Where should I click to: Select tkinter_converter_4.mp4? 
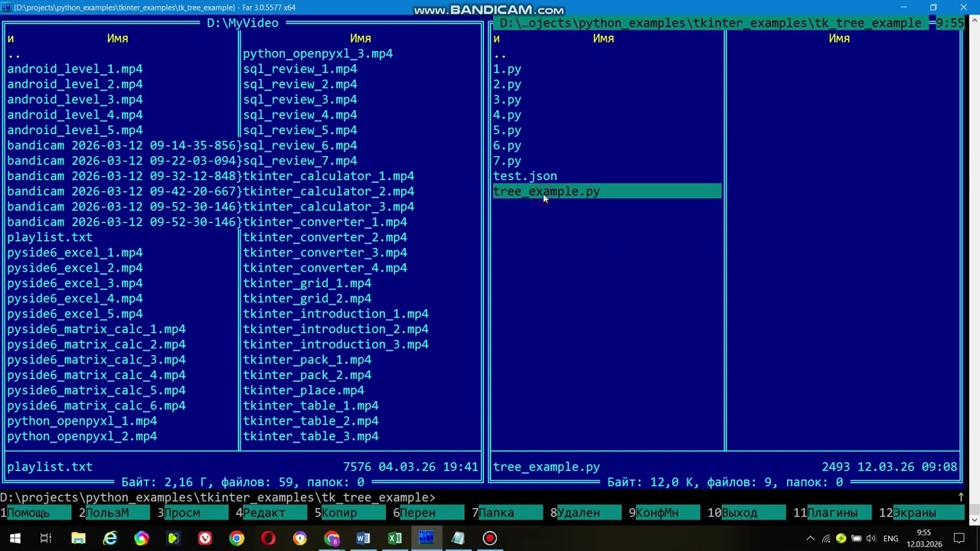tap(325, 268)
